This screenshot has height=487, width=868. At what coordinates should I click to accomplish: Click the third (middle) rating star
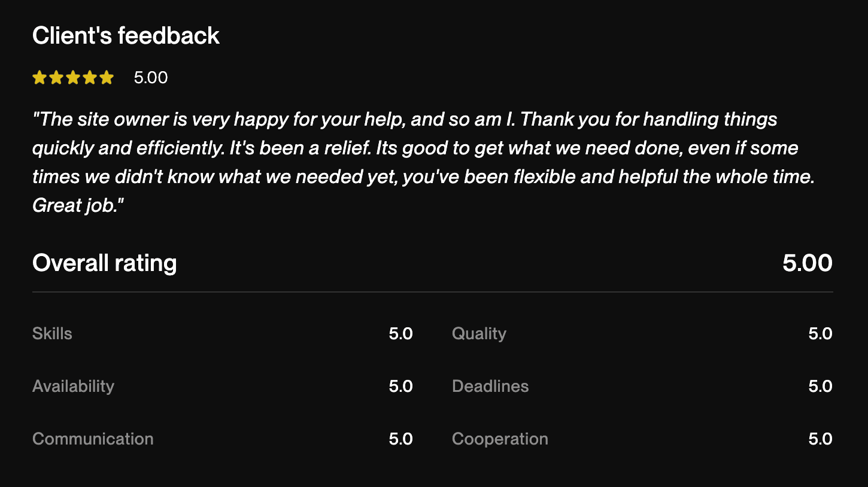(x=73, y=78)
